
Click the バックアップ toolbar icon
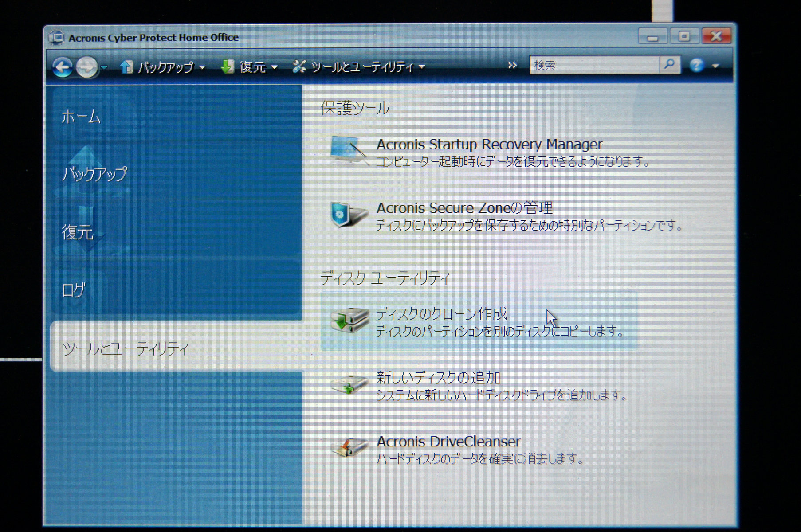126,66
